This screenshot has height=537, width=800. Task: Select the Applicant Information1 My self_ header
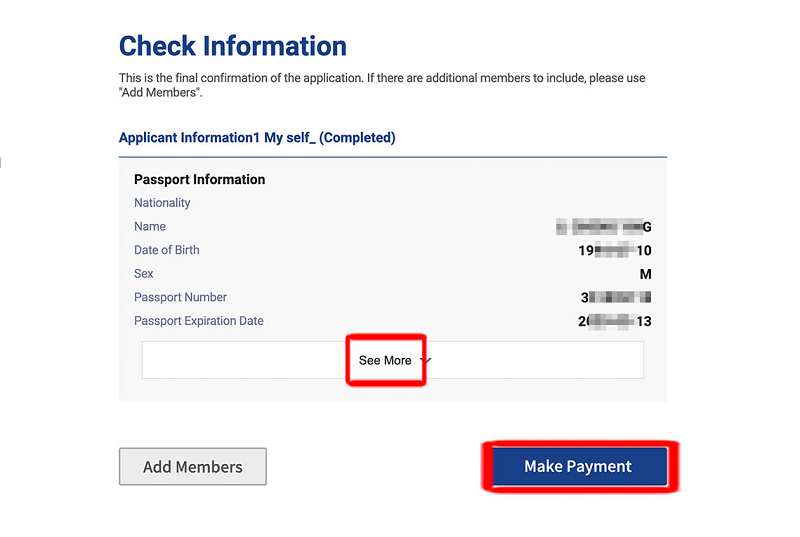pyautogui.click(x=257, y=138)
